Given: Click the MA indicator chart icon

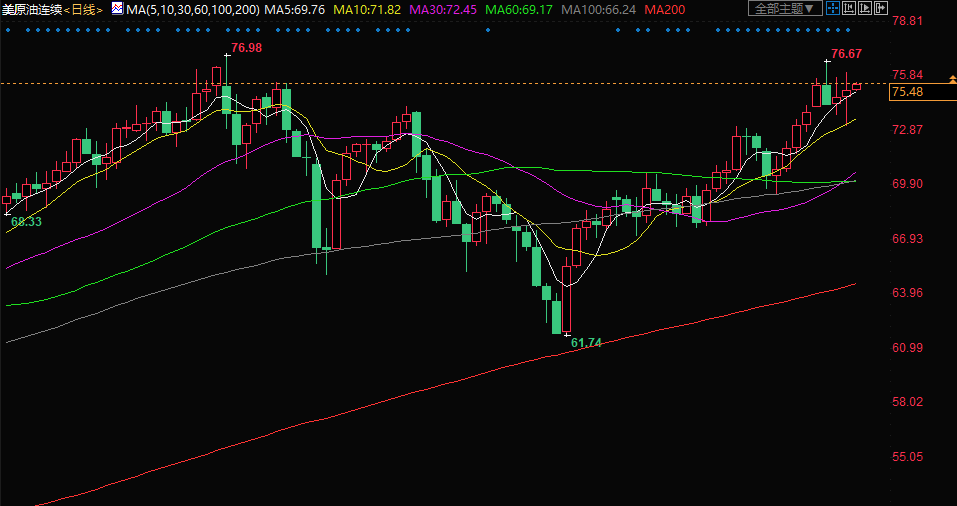Looking at the screenshot, I should click(117, 8).
